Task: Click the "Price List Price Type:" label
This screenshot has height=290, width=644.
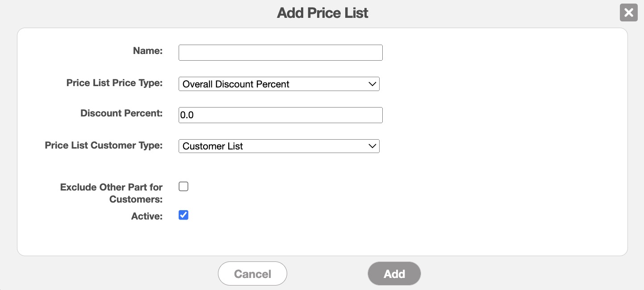Action: pos(114,83)
